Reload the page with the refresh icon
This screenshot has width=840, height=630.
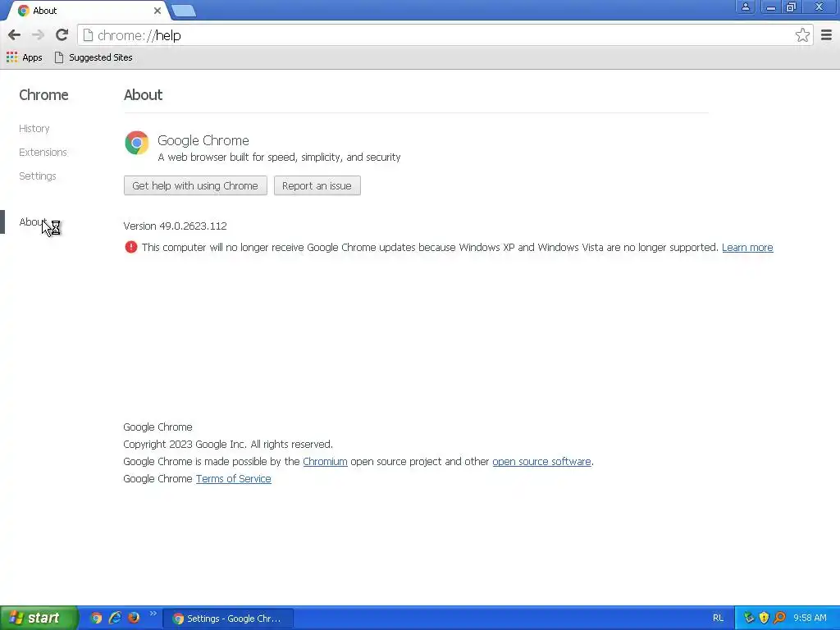pyautogui.click(x=62, y=35)
